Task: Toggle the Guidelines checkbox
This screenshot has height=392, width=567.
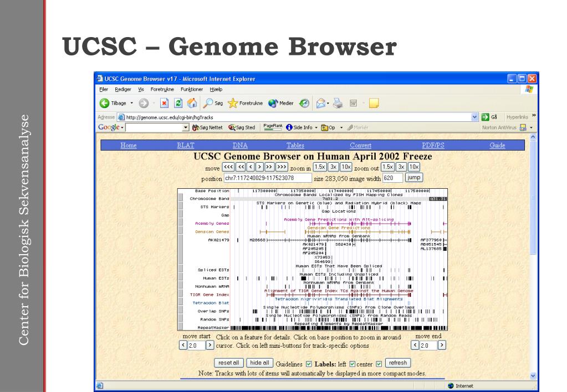Action: pos(309,364)
